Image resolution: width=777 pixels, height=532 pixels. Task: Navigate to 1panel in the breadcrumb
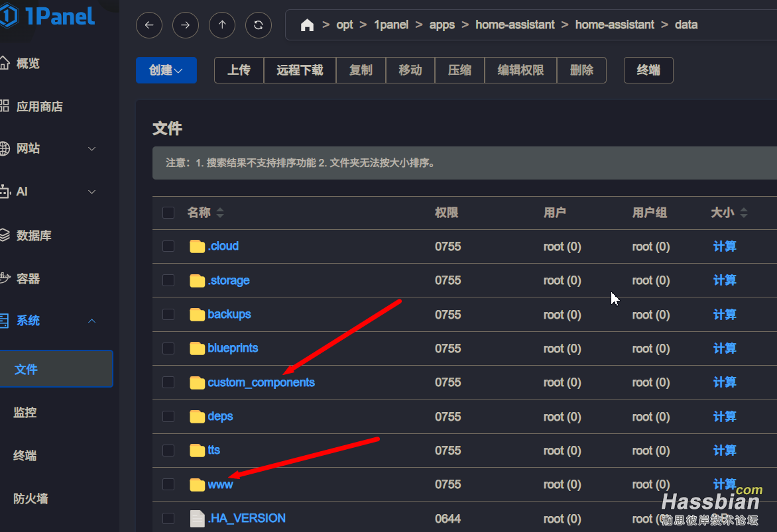(x=391, y=25)
